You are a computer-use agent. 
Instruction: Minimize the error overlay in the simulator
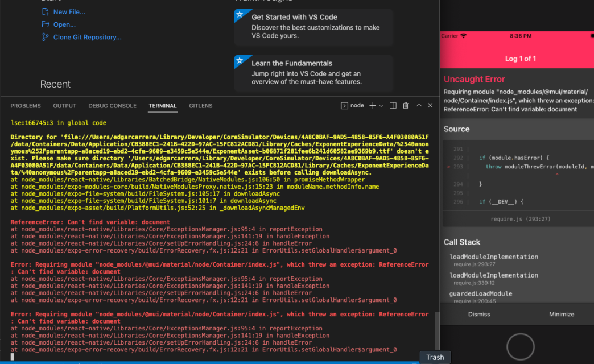pyautogui.click(x=561, y=314)
